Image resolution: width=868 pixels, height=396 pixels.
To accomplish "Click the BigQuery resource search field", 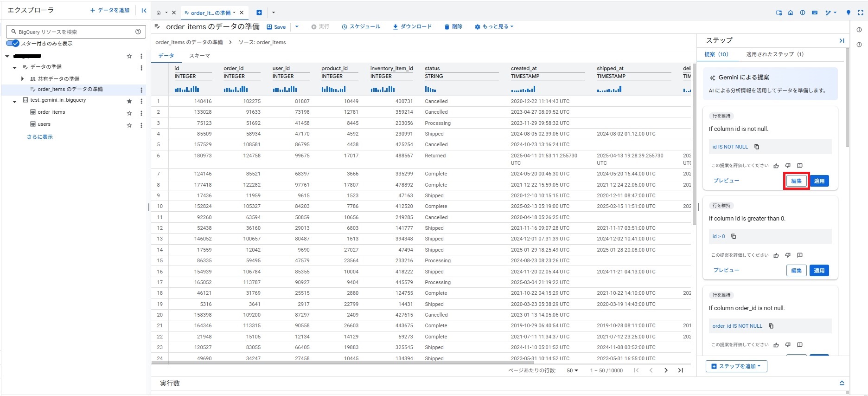I will (x=74, y=32).
